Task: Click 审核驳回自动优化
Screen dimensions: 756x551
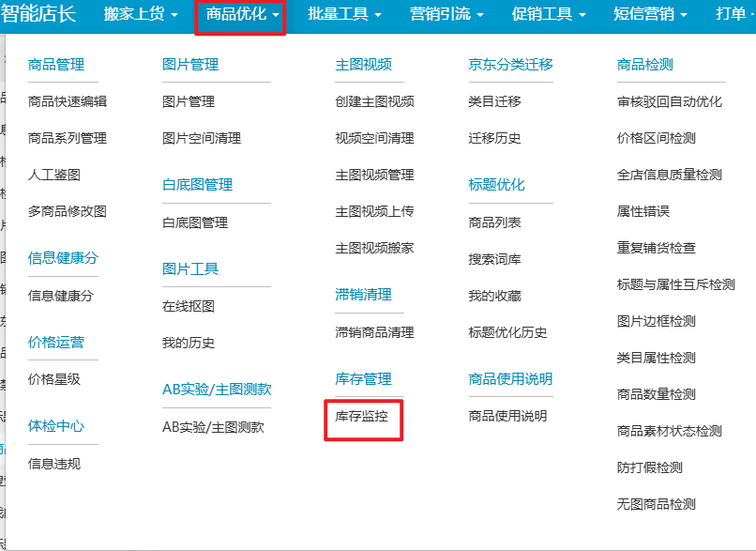Action: 670,101
